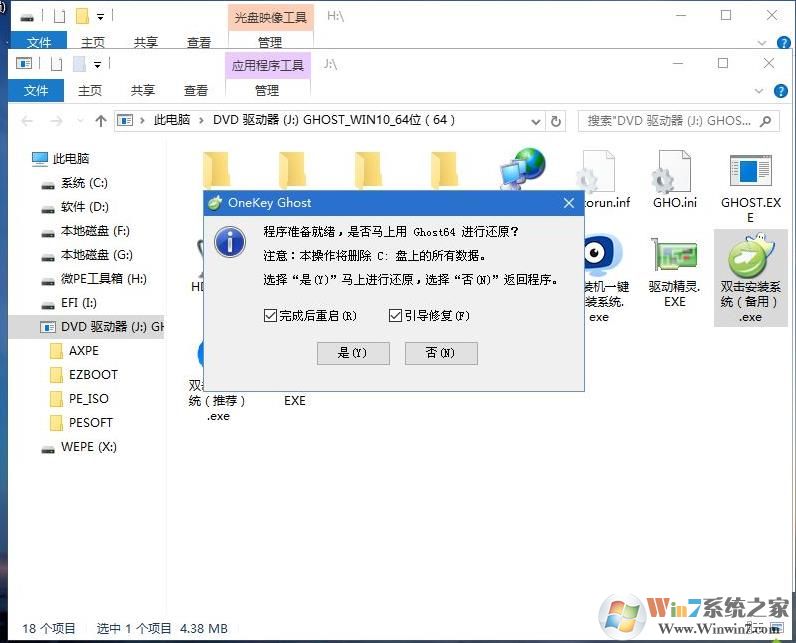Screen dimensions: 796x643
Task: Select 本地磁盘 (F:) in tree
Action: pyautogui.click(x=95, y=231)
